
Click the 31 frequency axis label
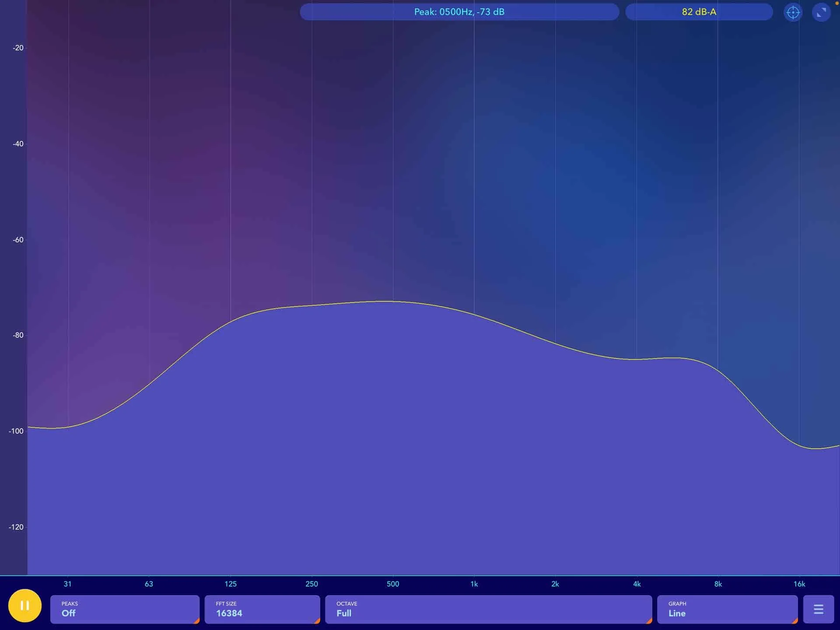pos(67,584)
